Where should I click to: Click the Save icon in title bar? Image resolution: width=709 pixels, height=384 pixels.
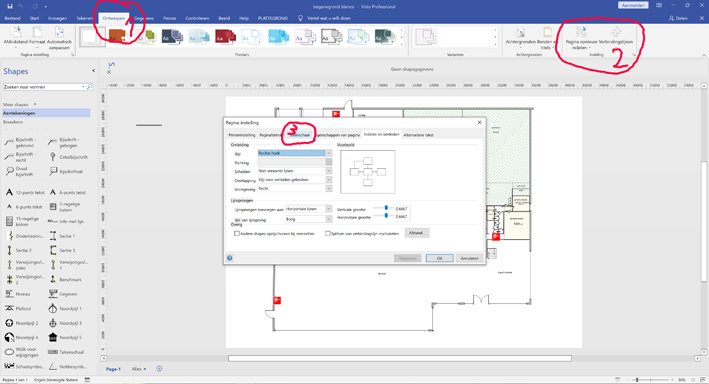point(9,6)
